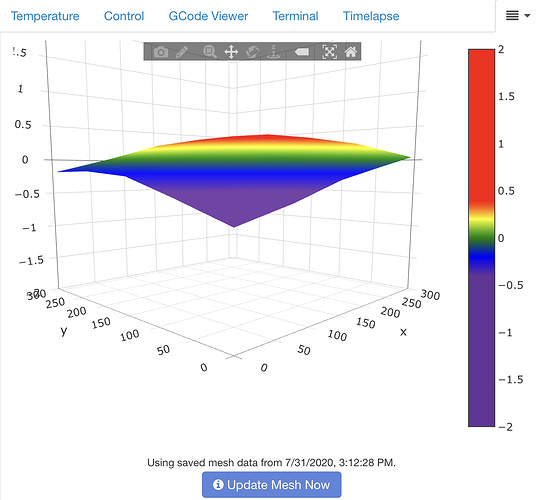Reset camera to last saved view

[x=329, y=52]
